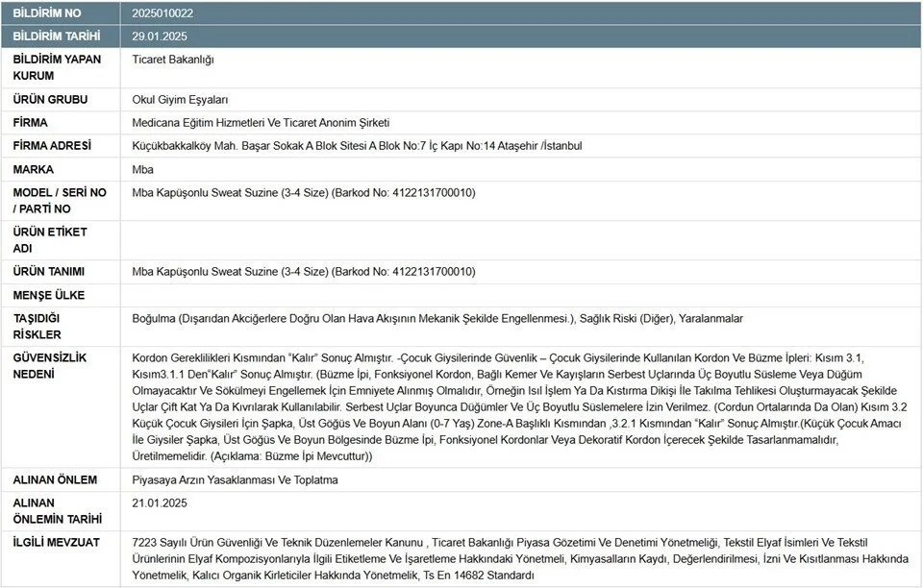This screenshot has height=588, width=923.
Task: Select the notification date 29.01.2025
Action: (160, 36)
